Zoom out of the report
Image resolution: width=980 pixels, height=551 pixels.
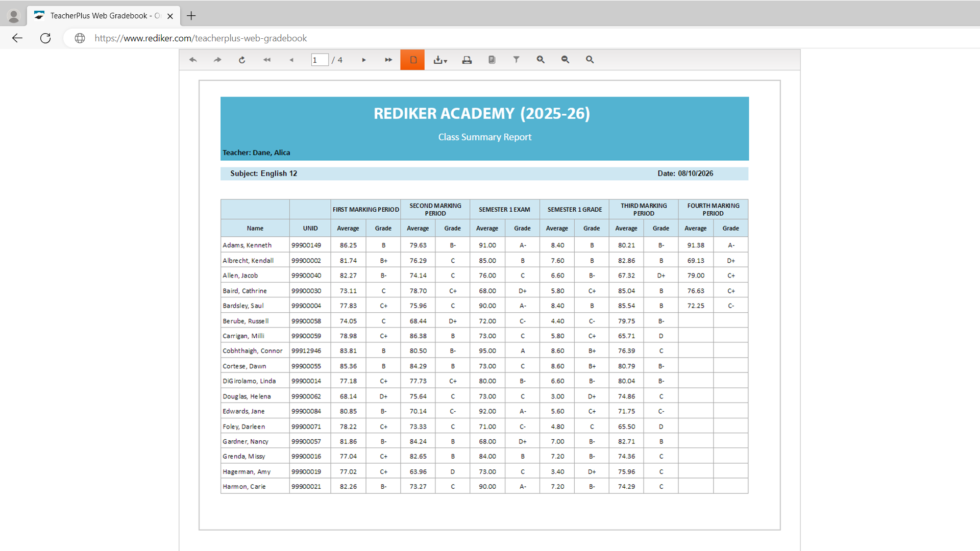565,60
